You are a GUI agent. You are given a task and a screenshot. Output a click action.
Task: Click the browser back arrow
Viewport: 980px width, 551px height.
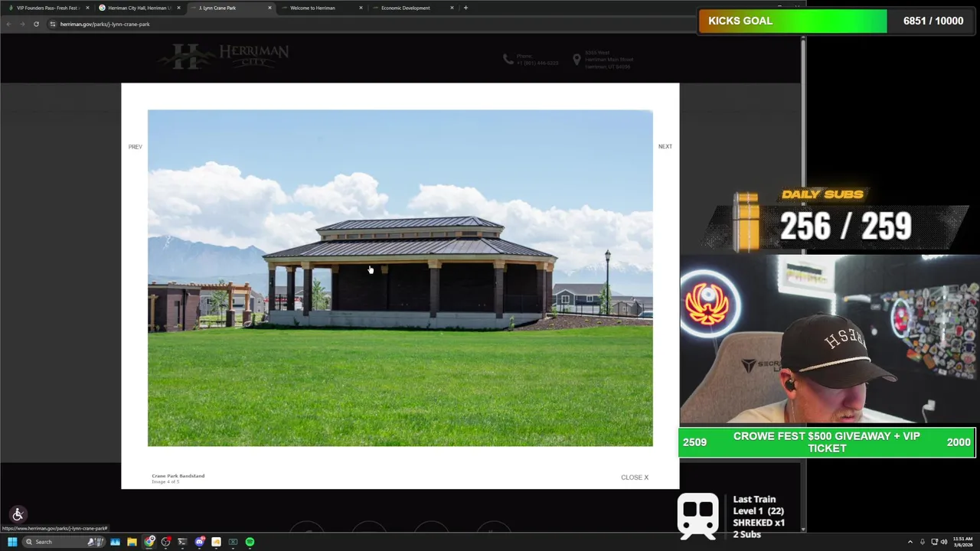click(8, 24)
